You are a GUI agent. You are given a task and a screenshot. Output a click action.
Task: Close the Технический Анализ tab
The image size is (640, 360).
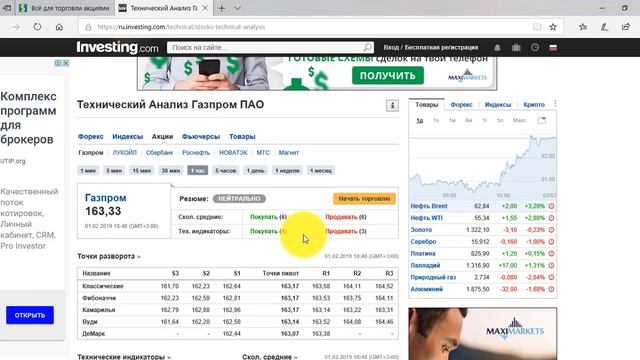pos(205,8)
